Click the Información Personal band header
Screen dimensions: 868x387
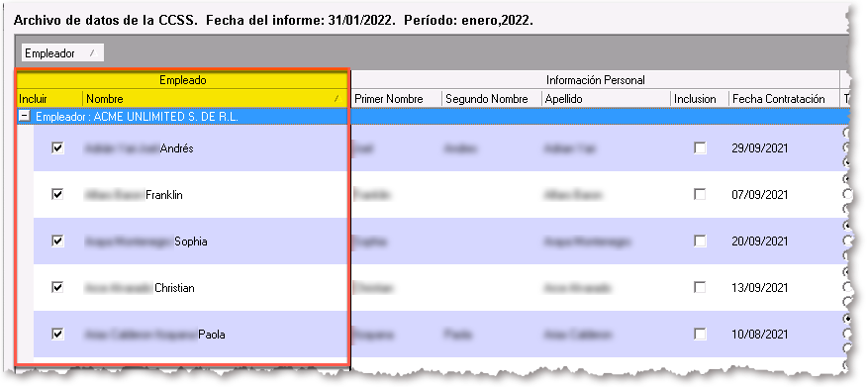tap(595, 80)
